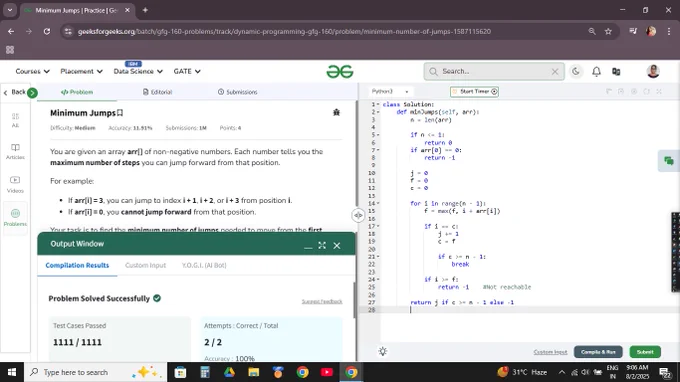Viewport: 680px width, 382px height.
Task: Open the tab search dropdown arrow
Action: click(x=10, y=10)
